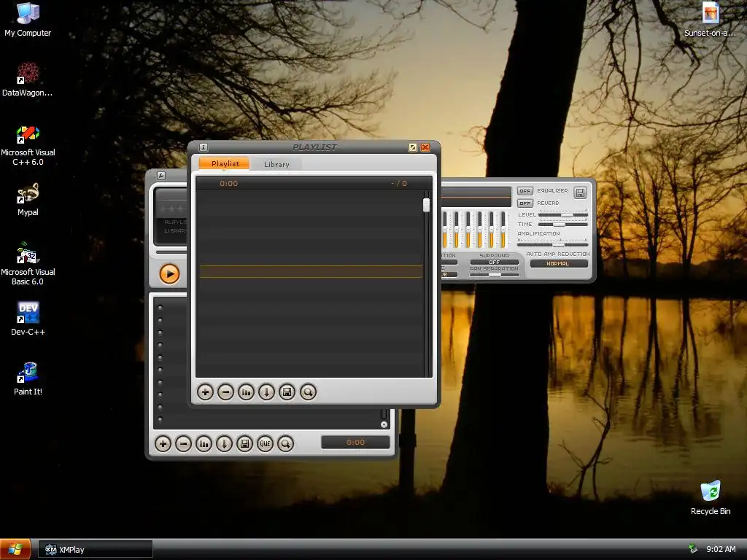This screenshot has width=747, height=560.
Task: Select the DataWagon desktop shortcut
Action: pyautogui.click(x=28, y=79)
